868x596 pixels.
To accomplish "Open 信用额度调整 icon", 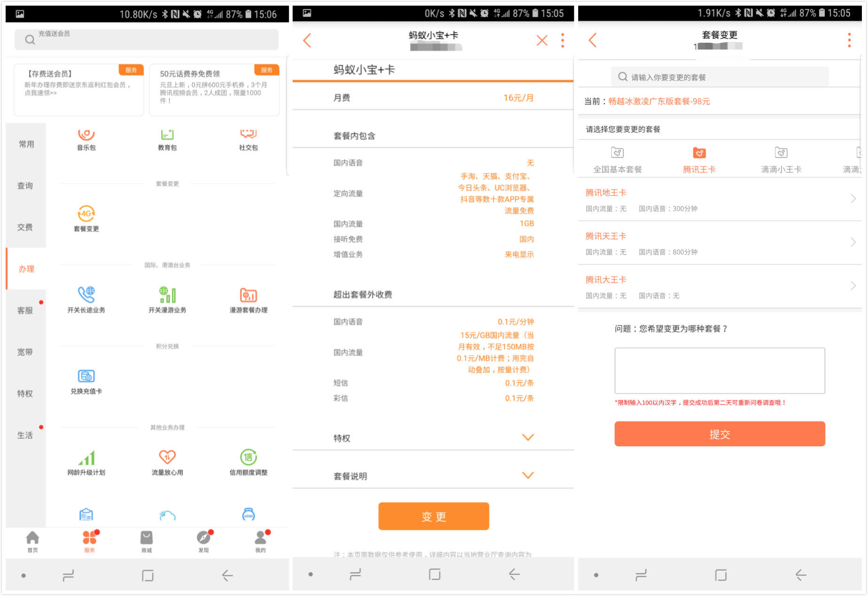I will (x=248, y=458).
